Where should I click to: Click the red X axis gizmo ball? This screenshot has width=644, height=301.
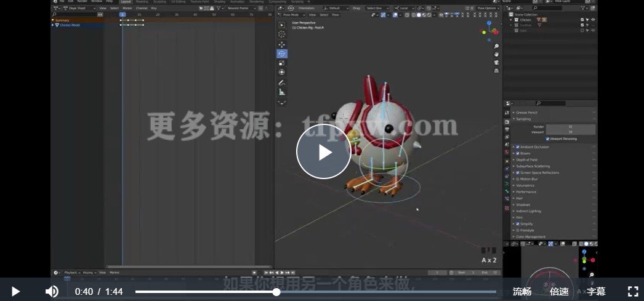click(496, 32)
